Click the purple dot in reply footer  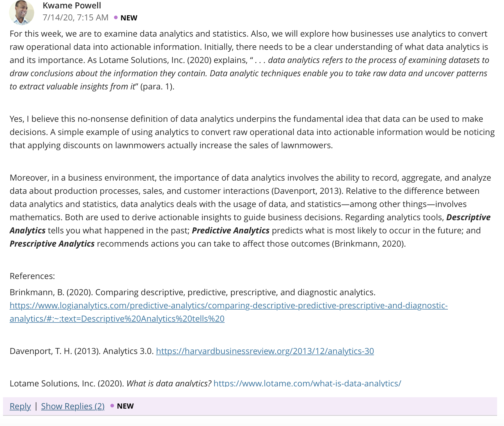tap(112, 406)
